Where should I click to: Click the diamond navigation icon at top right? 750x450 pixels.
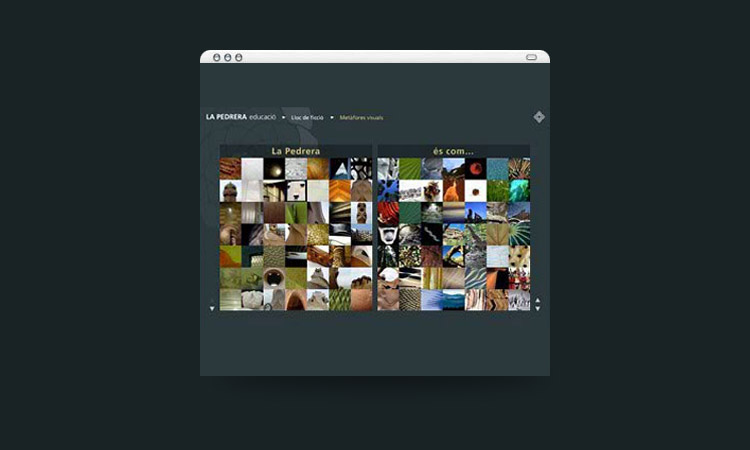539,117
